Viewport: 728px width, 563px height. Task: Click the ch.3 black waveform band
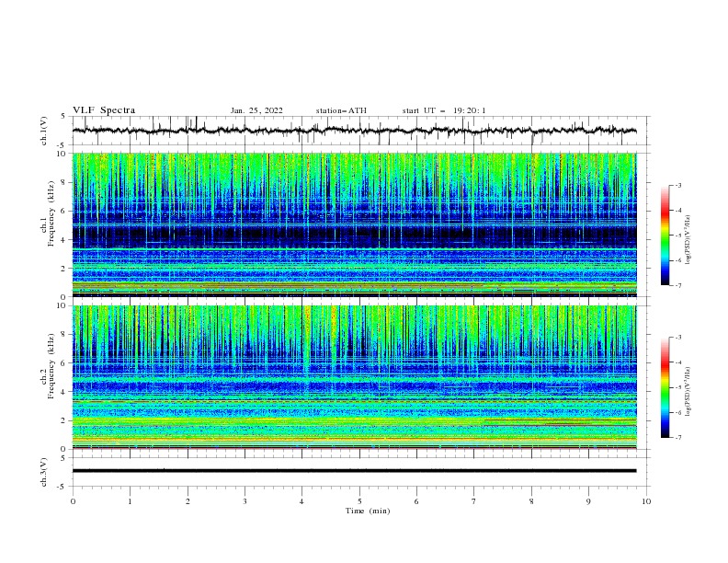point(354,471)
